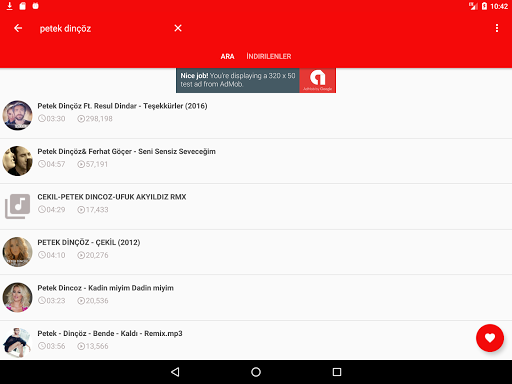Click the play-count icon beside 13,566
This screenshot has height=384, width=512.
pos(81,346)
